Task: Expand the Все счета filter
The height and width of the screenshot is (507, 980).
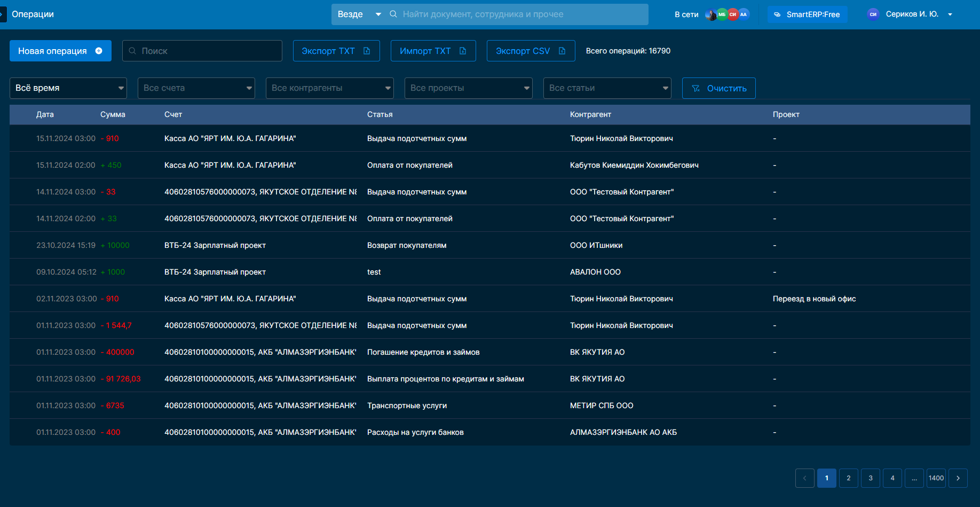Action: (196, 88)
